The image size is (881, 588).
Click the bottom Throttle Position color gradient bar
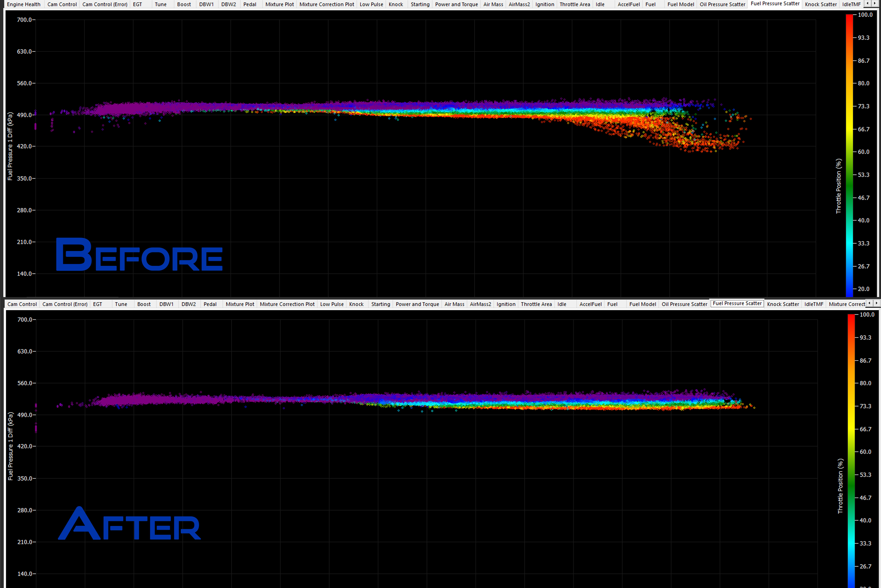click(851, 450)
